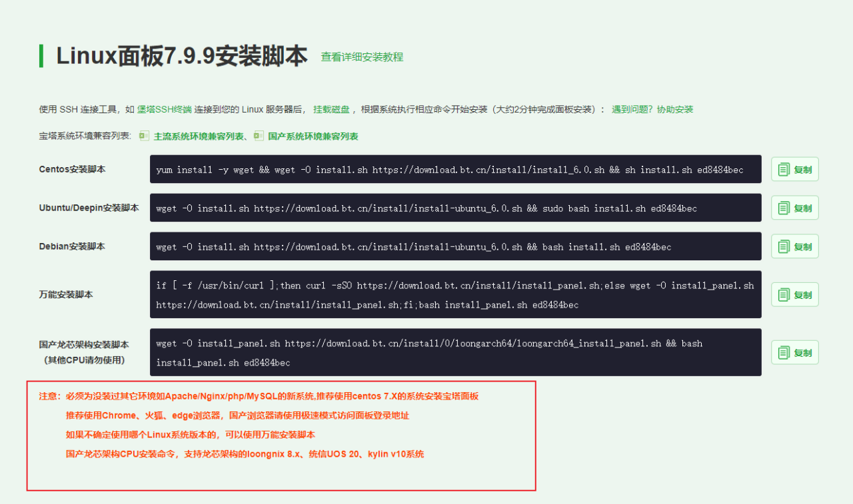Click the icon before 国产系统环境兼容列表
Screen dimensions: 853x504
click(x=259, y=136)
